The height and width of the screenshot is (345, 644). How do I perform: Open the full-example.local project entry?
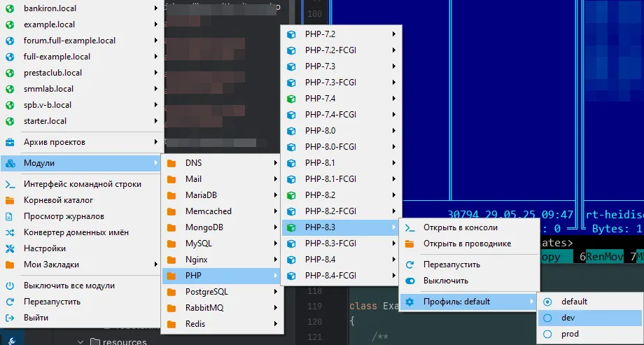82,57
